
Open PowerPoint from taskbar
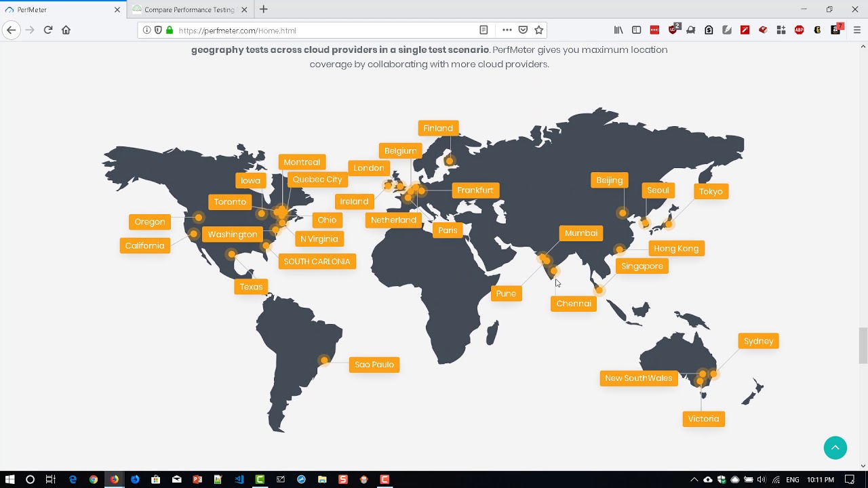(x=197, y=479)
